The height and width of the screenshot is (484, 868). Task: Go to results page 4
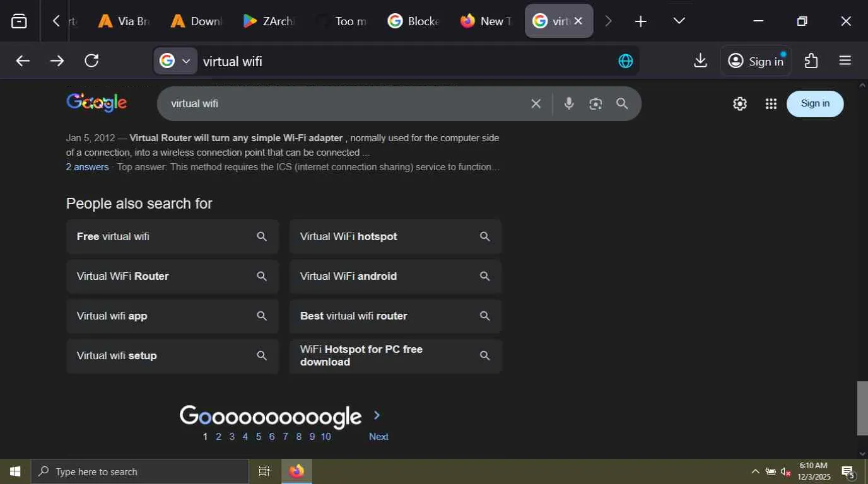point(245,437)
